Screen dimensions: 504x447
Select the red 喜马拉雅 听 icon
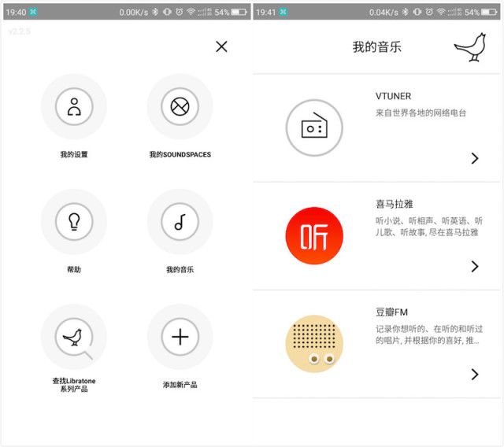(x=314, y=236)
